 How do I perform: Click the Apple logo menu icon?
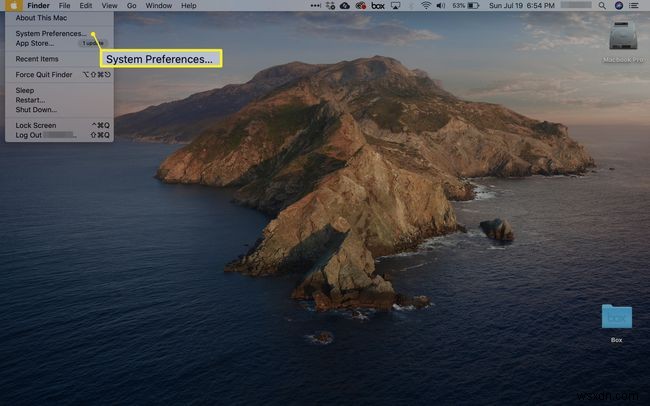pyautogui.click(x=12, y=6)
